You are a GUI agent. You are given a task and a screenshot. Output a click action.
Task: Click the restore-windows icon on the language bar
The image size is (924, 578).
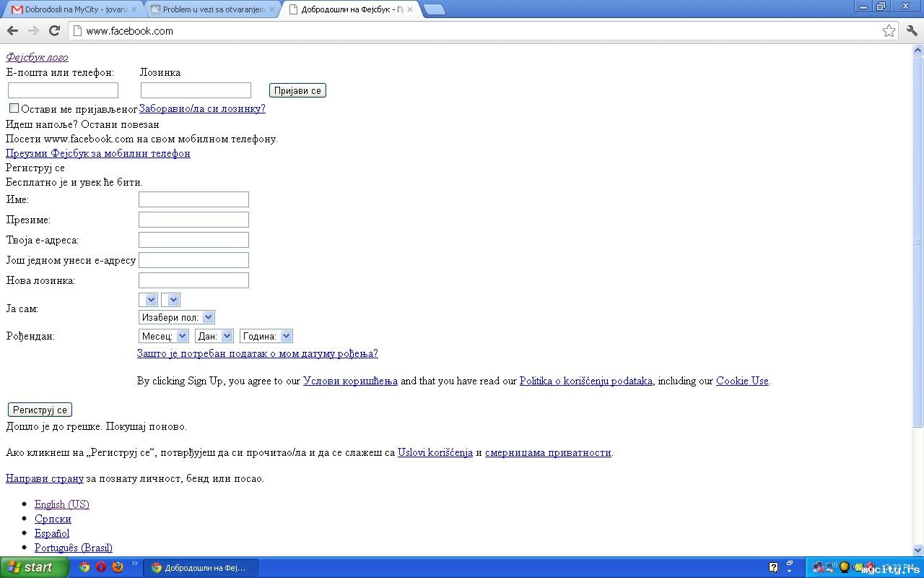[790, 564]
